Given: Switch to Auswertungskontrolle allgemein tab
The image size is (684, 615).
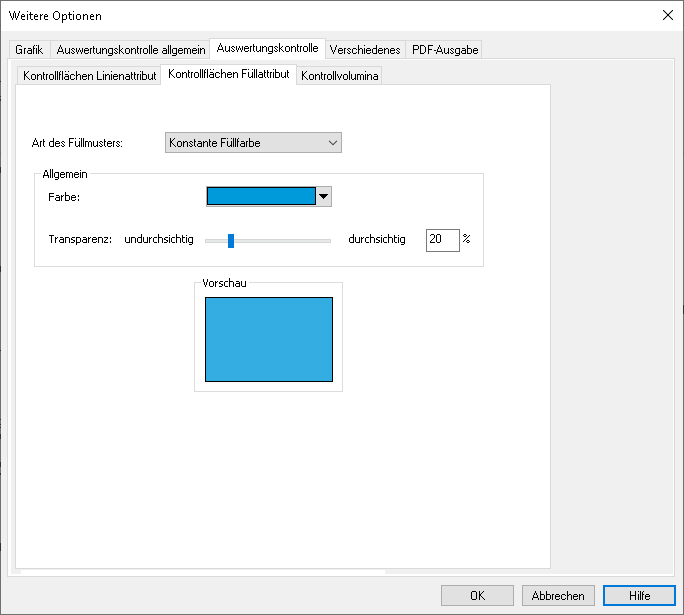Looking at the screenshot, I should click(x=130, y=50).
